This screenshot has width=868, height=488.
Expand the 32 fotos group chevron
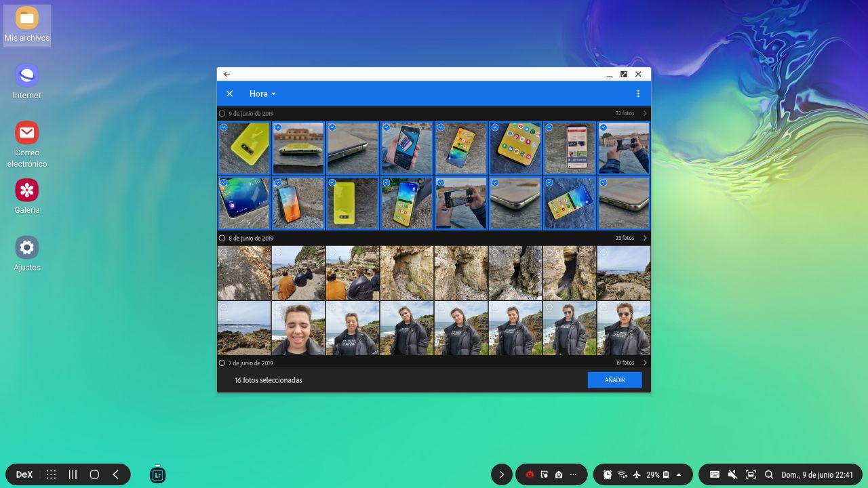[x=644, y=114]
